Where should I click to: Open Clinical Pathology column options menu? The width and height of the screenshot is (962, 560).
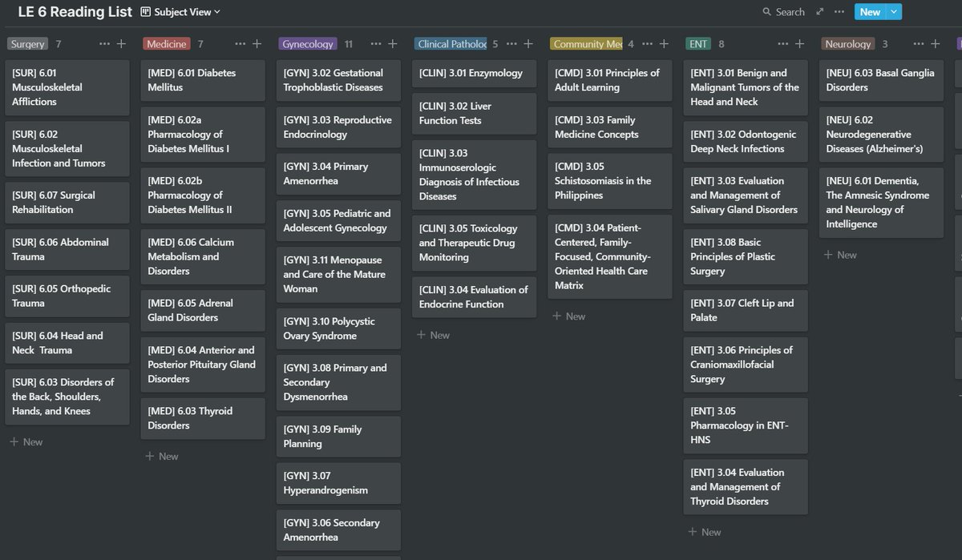511,44
